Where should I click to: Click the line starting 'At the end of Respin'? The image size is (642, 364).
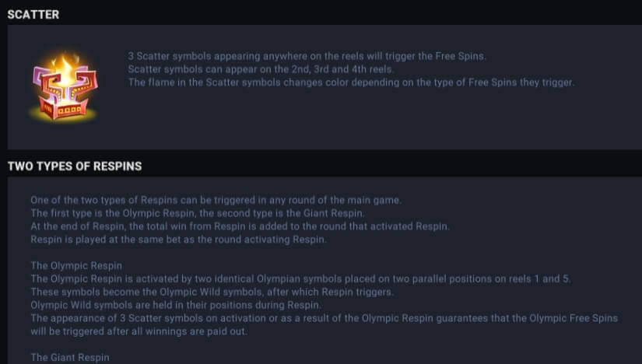[x=240, y=226]
